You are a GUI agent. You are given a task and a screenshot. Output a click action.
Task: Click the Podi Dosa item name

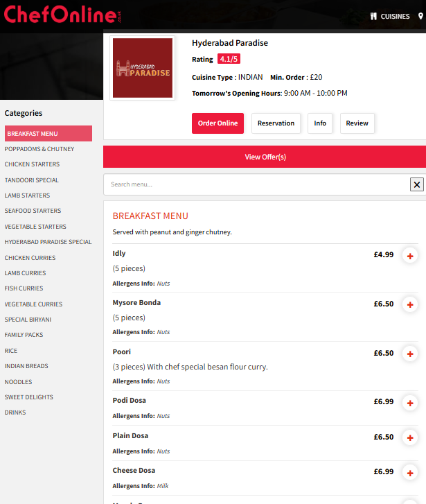point(129,400)
